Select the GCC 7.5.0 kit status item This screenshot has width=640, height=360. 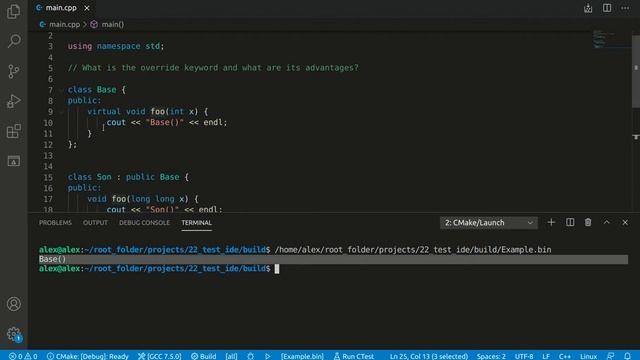pyautogui.click(x=160, y=356)
